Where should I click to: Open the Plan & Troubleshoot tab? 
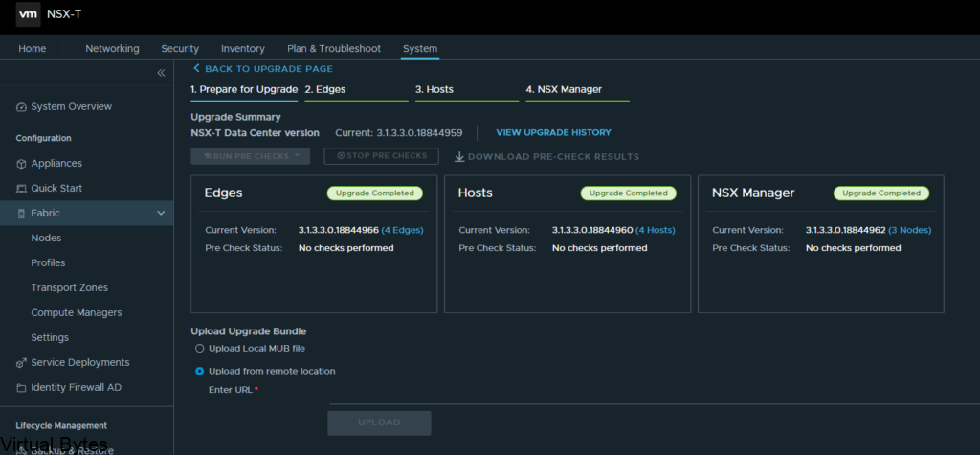coord(334,48)
